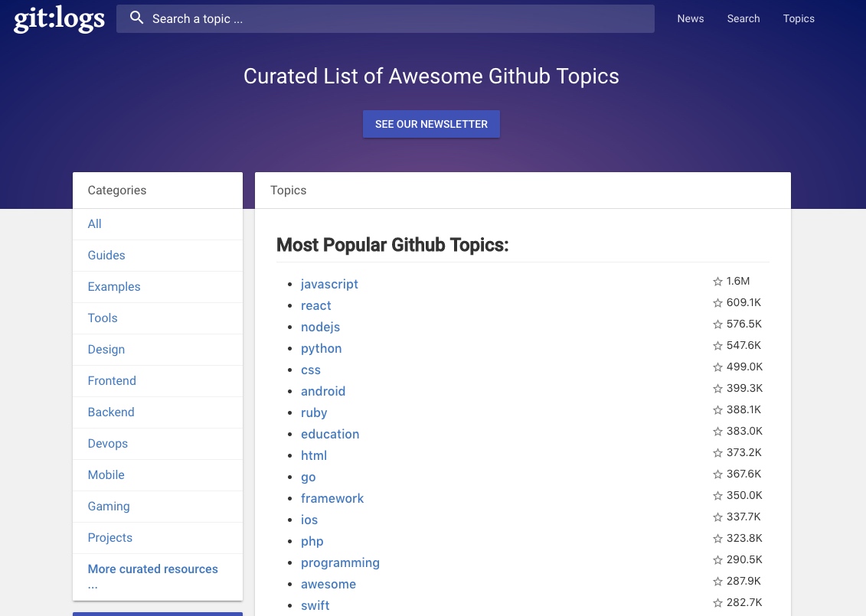Click the search magnifier icon
This screenshot has height=616, width=866.
coord(136,18)
